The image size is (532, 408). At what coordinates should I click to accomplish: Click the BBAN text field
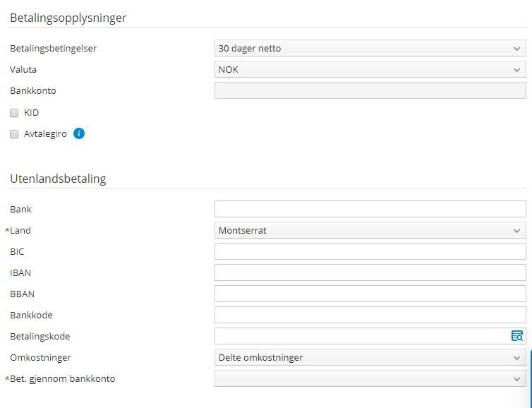pos(370,294)
